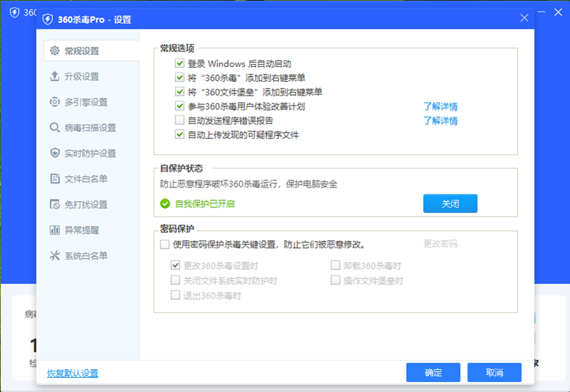Click the gear icon beside 常规设置
This screenshot has height=392, width=570.
point(54,51)
